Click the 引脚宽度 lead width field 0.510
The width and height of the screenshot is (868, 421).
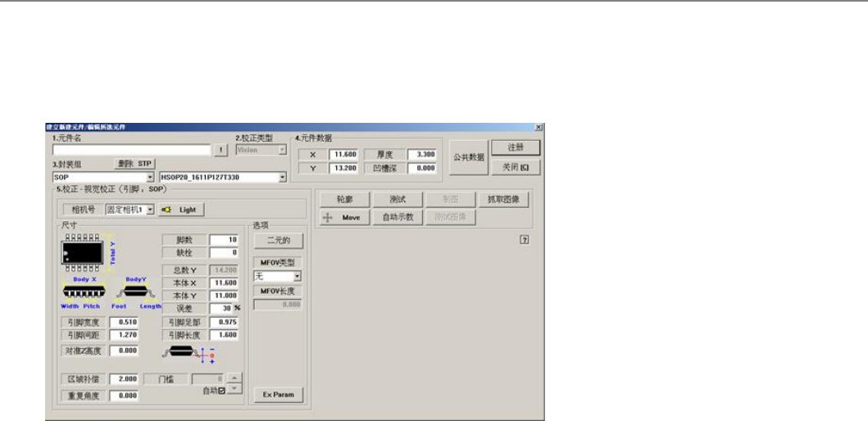[x=124, y=322]
